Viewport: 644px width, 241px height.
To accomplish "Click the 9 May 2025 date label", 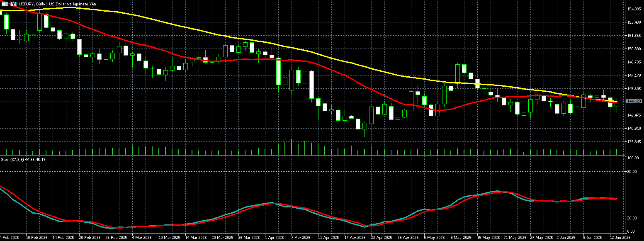I will (461, 238).
